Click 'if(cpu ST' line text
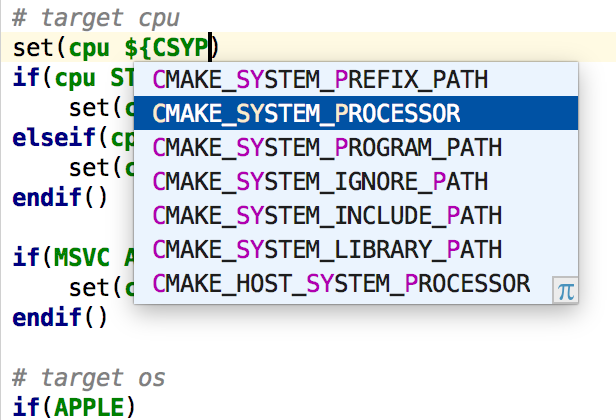 [73, 78]
